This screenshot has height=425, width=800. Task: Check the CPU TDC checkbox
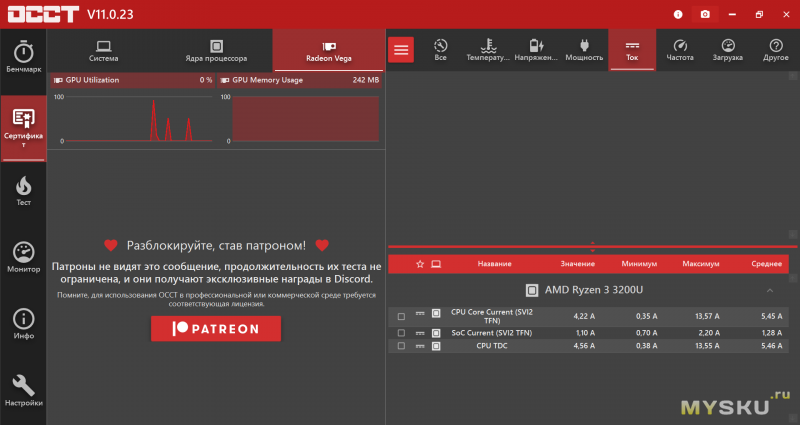pyautogui.click(x=402, y=346)
